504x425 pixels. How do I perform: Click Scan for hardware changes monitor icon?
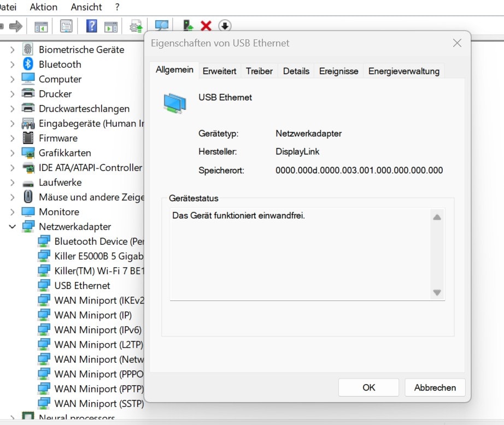point(161,26)
